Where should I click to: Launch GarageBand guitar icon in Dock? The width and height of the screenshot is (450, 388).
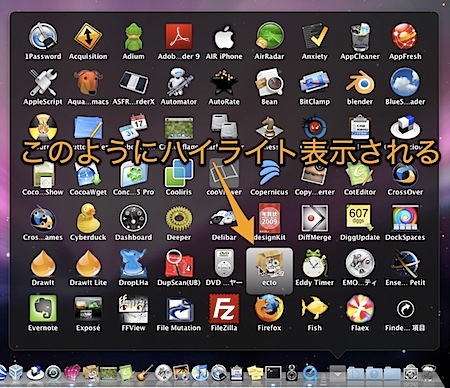145,373
